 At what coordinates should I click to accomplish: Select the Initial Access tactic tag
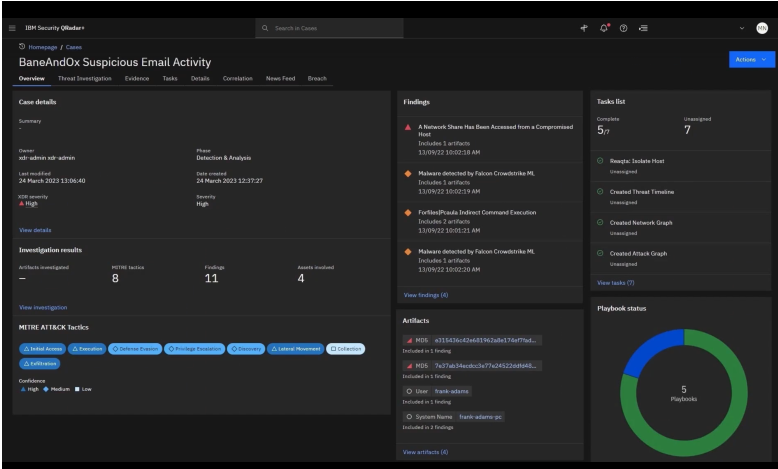tap(43, 349)
